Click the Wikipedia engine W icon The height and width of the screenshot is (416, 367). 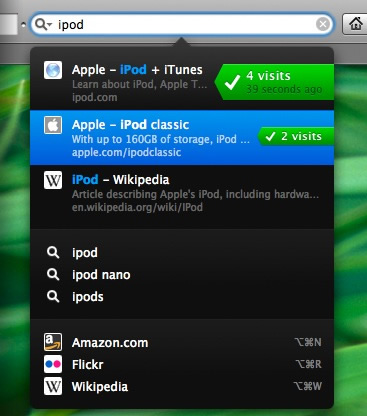click(x=53, y=386)
